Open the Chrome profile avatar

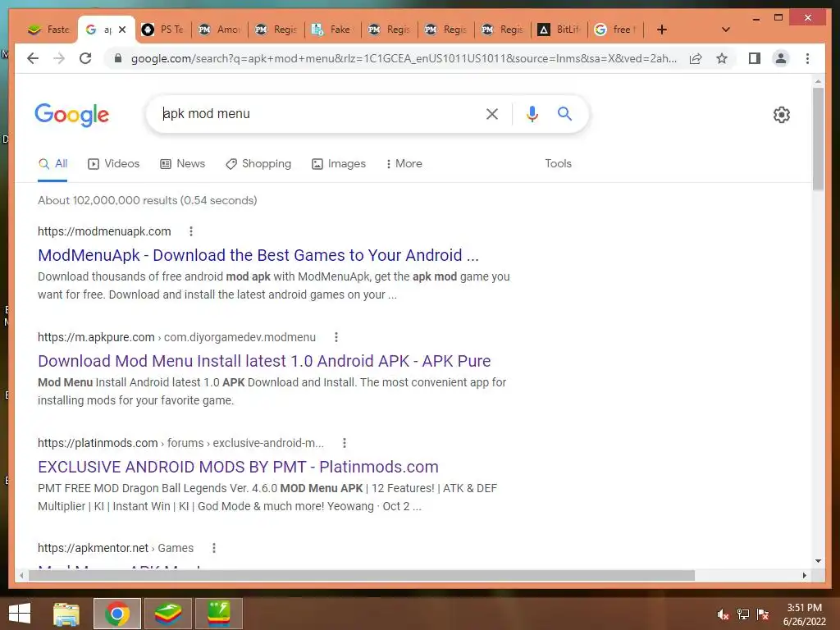[781, 58]
